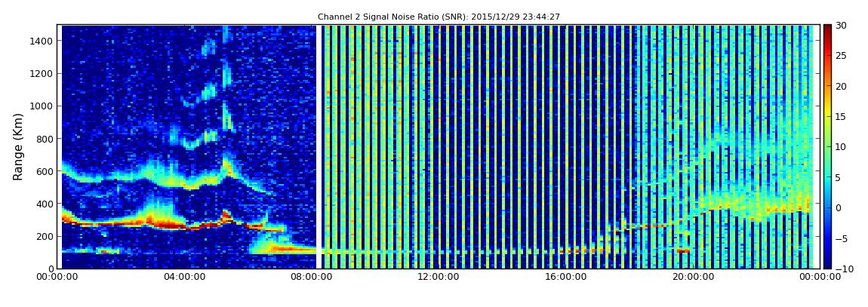
Task: Click the white data gap stripe after 08:00:00
Action: (319, 146)
